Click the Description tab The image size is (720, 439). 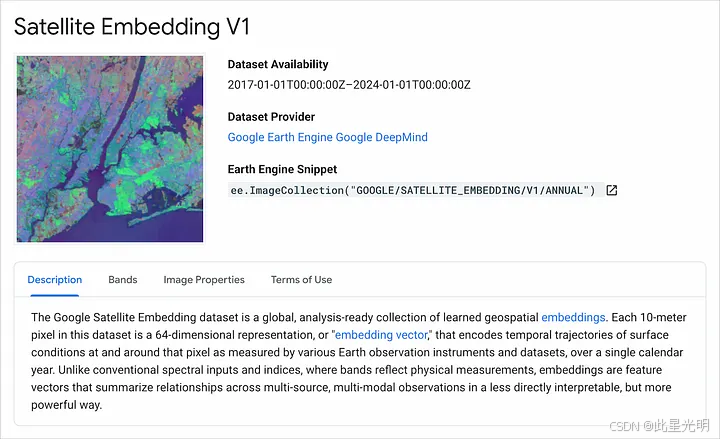click(55, 280)
